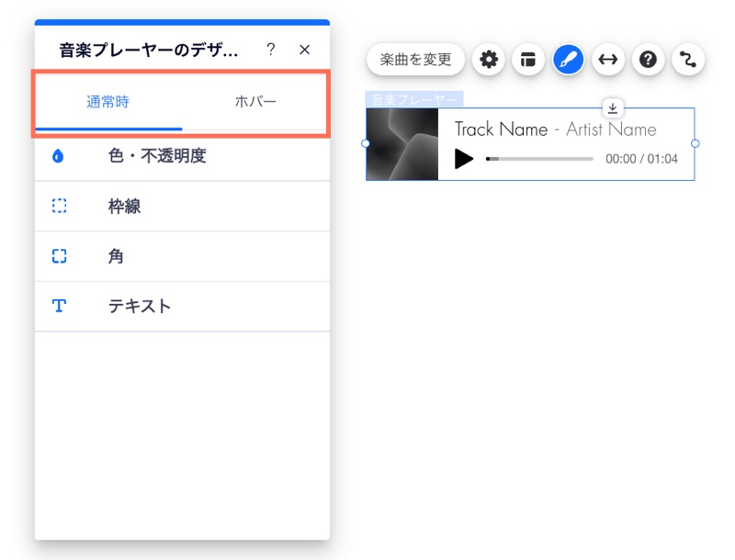The image size is (735, 560).
Task: Open the music player settings gear
Action: click(489, 59)
